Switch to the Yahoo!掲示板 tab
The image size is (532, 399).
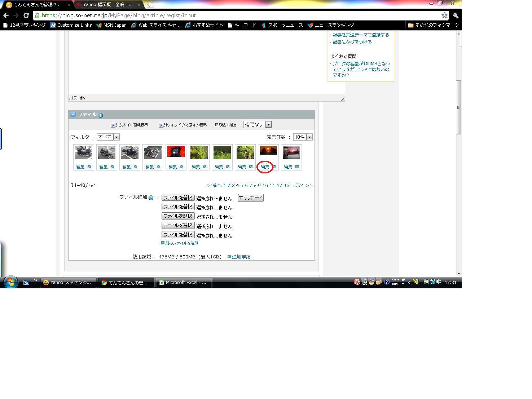click(x=108, y=5)
